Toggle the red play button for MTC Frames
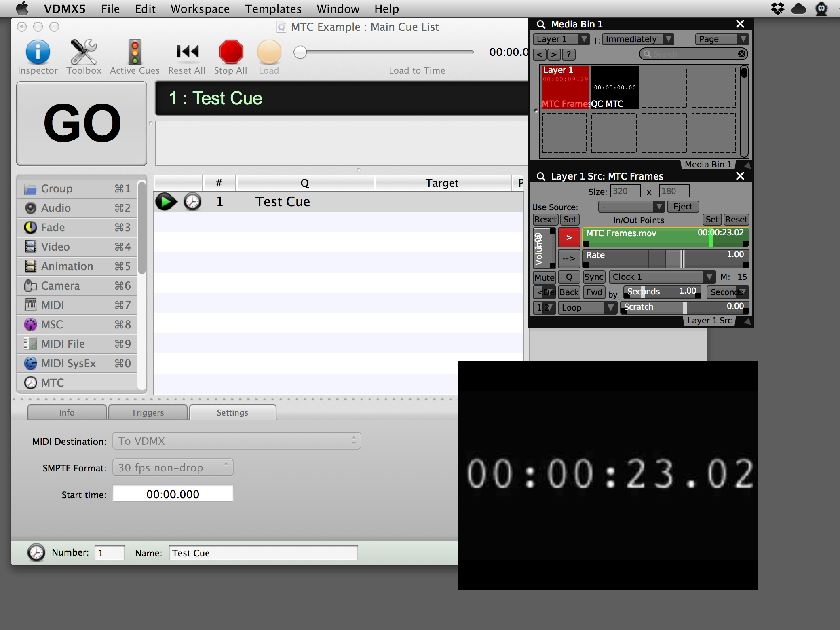The width and height of the screenshot is (840, 630). (x=569, y=237)
